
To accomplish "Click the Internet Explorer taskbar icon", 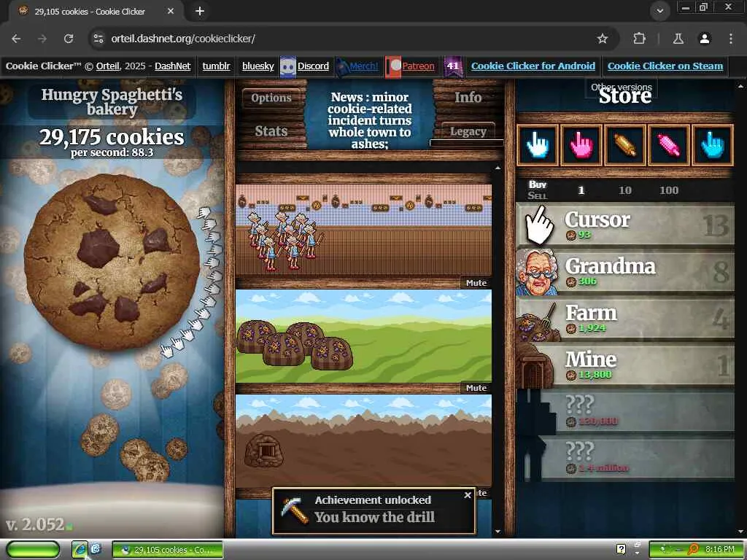I will 80,550.
